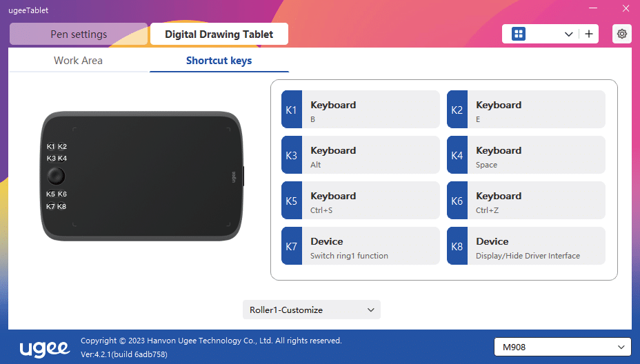Expand the application list dropdown arrow
The image size is (640, 364).
coord(568,34)
